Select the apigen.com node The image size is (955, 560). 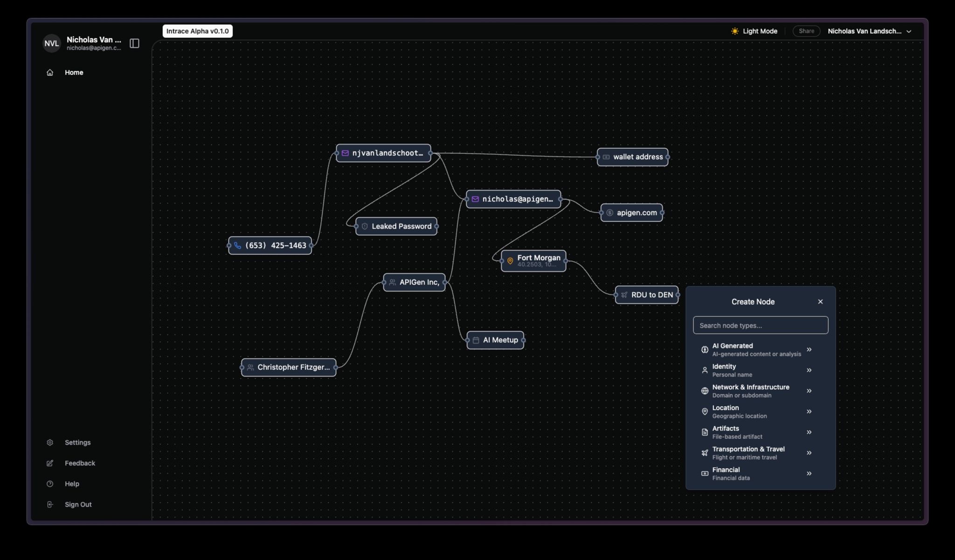click(631, 213)
